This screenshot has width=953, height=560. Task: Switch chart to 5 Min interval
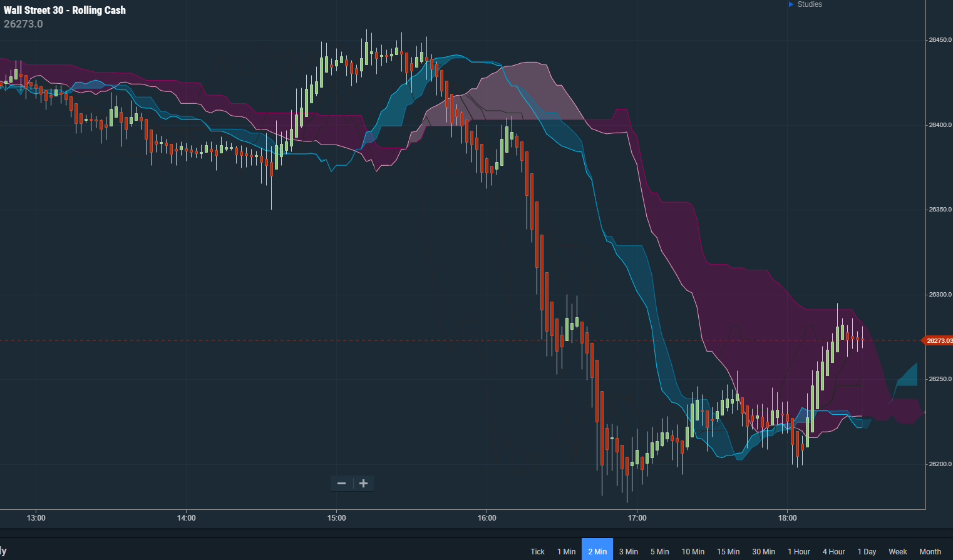point(659,551)
